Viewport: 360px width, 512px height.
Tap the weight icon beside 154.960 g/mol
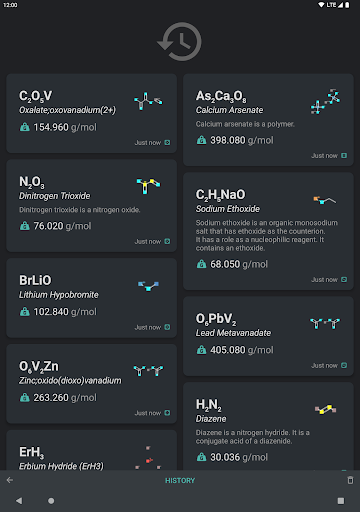tap(25, 127)
